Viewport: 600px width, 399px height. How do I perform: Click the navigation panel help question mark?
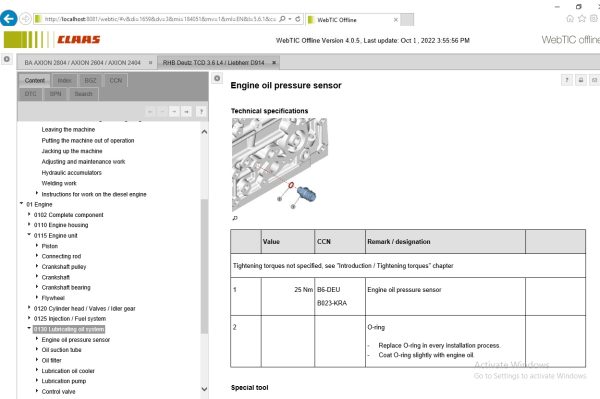coord(201,112)
